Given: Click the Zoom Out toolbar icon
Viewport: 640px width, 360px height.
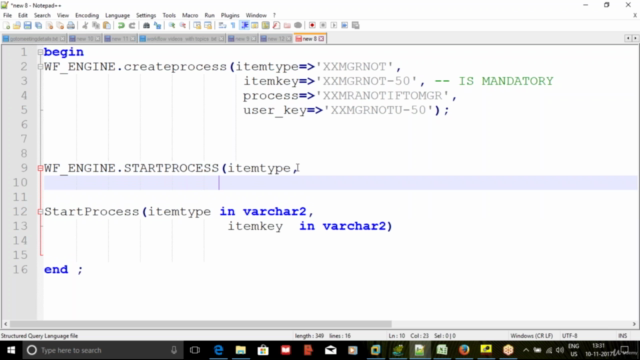Looking at the screenshot, I should click(x=183, y=25).
